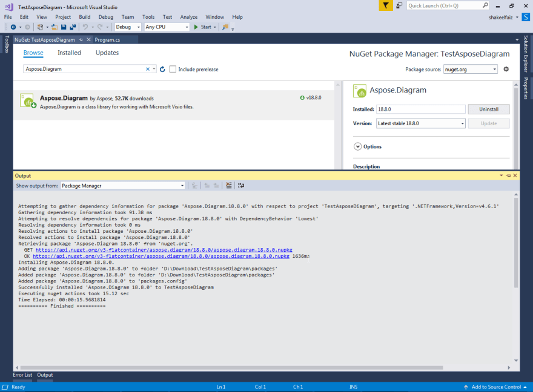The image size is (533, 392).
Task: Close the NuGet TestAsposeDiagram tab
Action: [88, 40]
